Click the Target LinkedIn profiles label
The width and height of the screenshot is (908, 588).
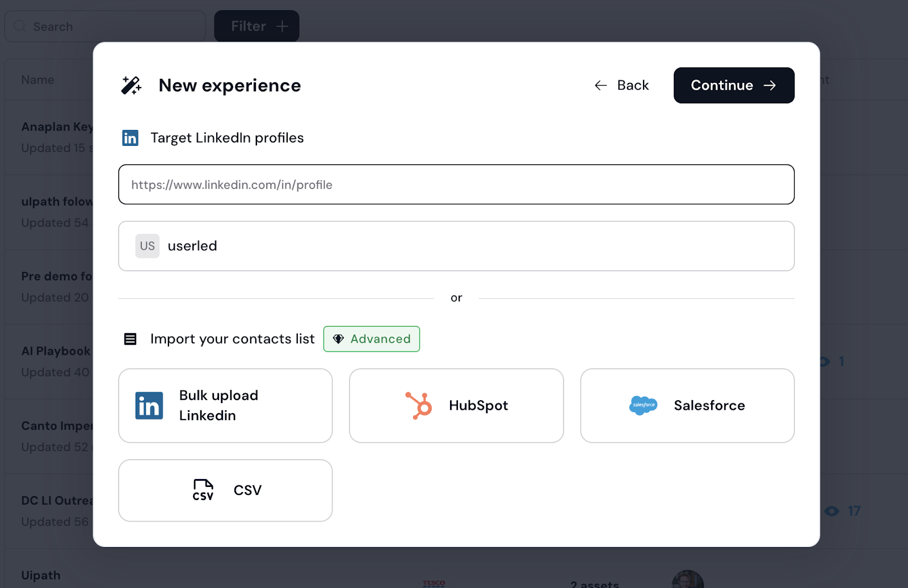227,138
